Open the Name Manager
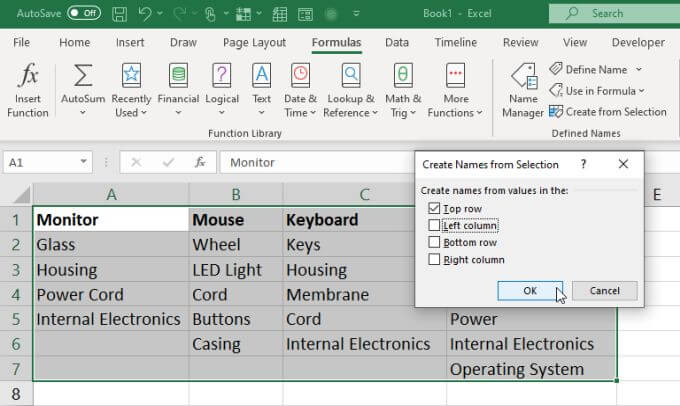680x406 pixels. 523,80
